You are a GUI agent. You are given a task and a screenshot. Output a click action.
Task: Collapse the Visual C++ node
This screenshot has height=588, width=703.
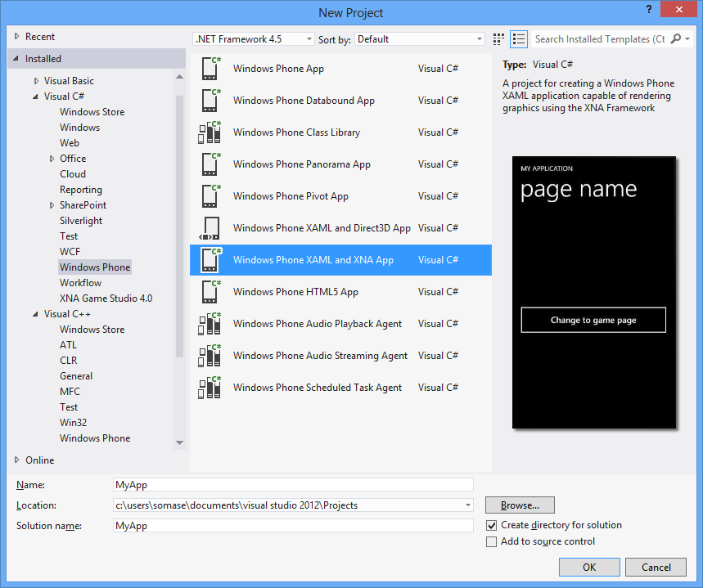click(x=35, y=314)
